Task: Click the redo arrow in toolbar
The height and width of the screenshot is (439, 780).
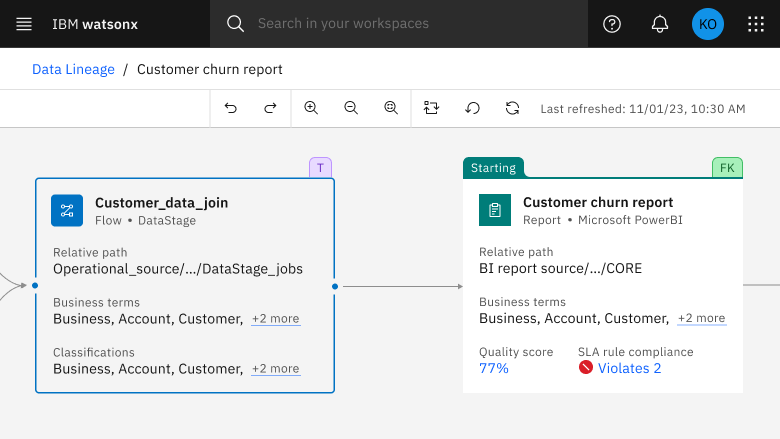Action: click(270, 108)
